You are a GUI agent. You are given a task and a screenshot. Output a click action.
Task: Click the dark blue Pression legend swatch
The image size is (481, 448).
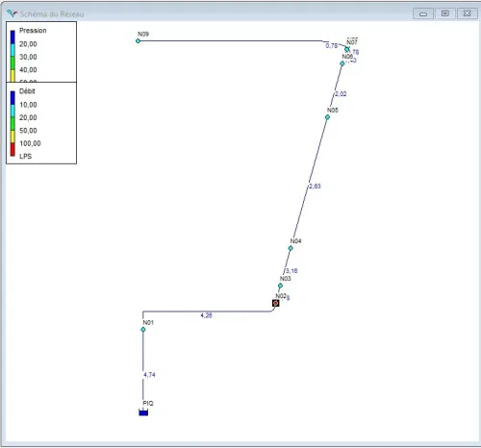coord(13,37)
